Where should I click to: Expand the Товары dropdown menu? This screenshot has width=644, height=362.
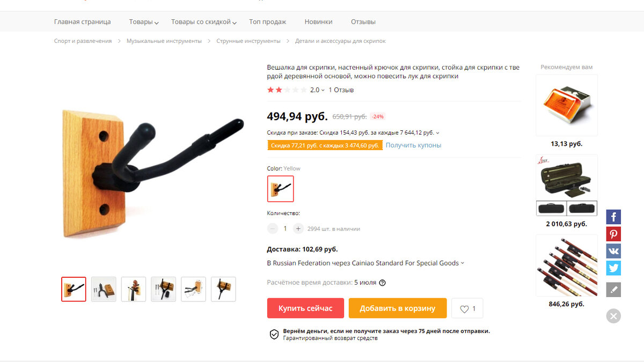point(144,22)
